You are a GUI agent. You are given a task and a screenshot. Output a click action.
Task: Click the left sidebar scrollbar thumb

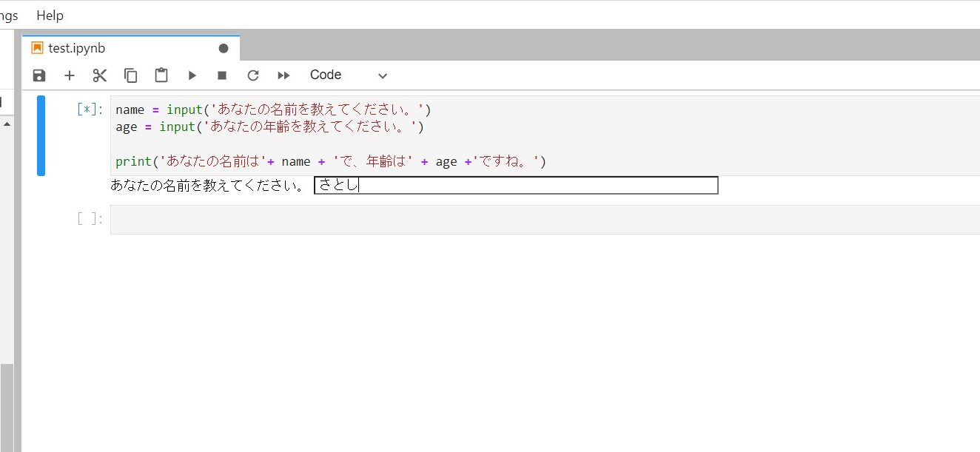pyautogui.click(x=6, y=407)
